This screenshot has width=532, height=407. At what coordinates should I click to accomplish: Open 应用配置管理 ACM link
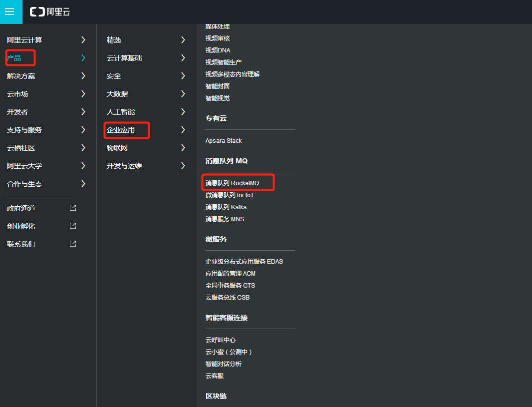pyautogui.click(x=231, y=274)
